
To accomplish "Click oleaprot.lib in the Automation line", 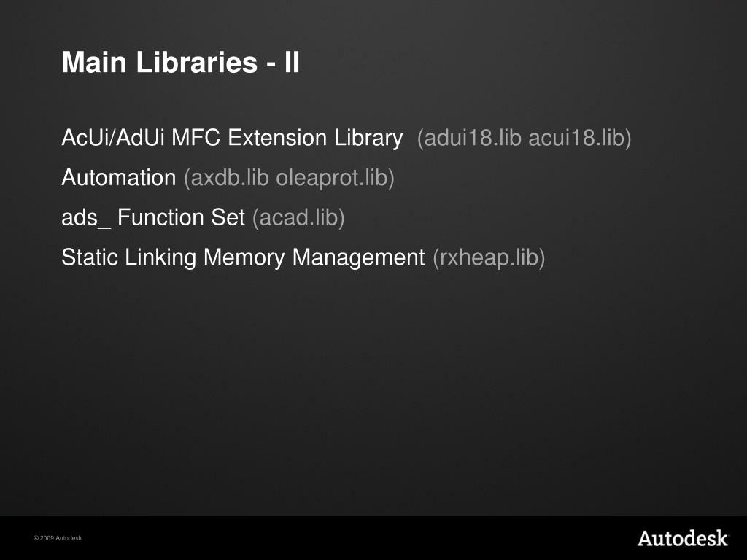I will click(336, 178).
